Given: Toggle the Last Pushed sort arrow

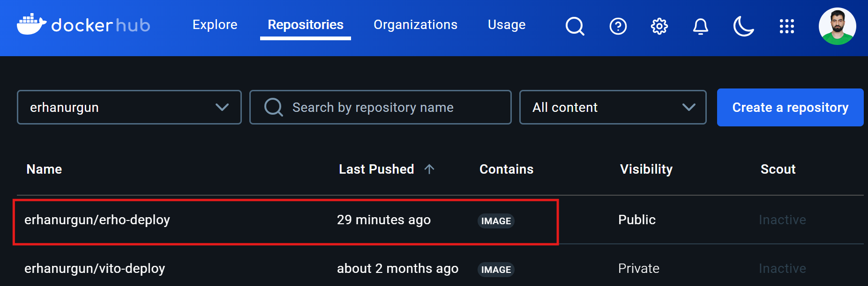Looking at the screenshot, I should [429, 169].
